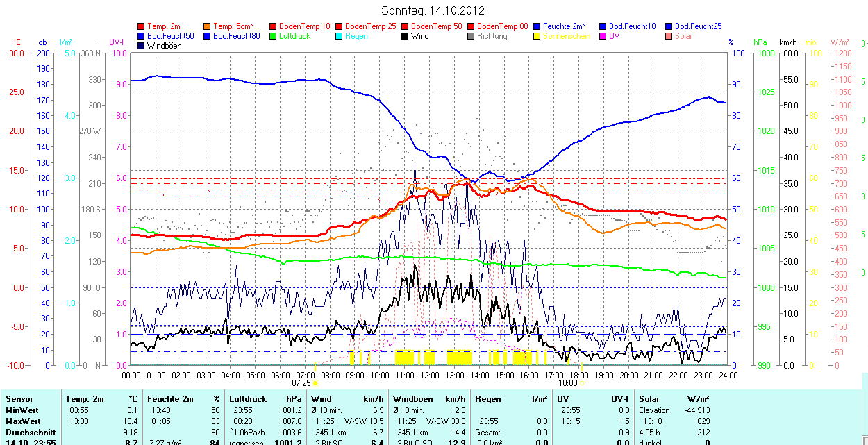
Task: Click the red Temp. 2m legend swatch
Action: tap(142, 26)
